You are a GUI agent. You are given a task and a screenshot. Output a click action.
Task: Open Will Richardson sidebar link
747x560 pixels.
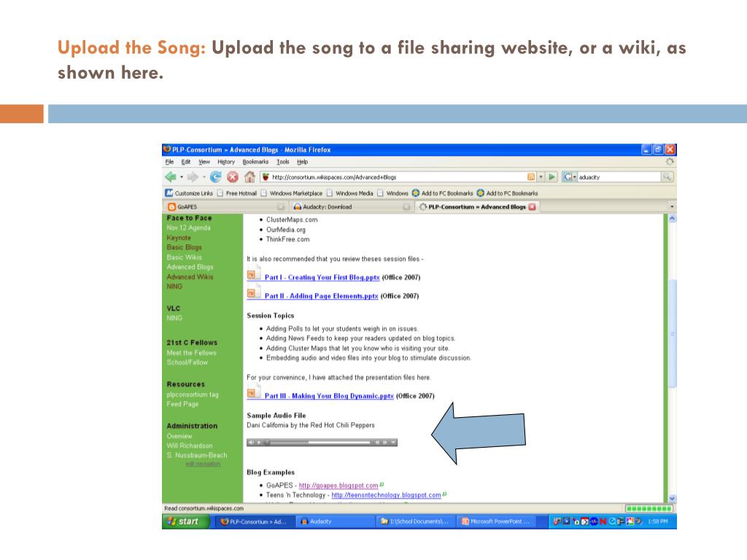click(190, 446)
